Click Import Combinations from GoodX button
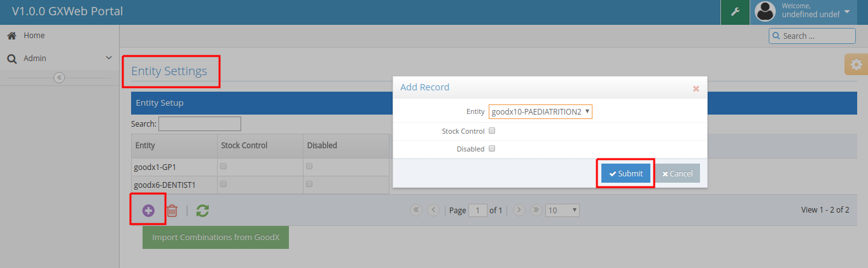The height and width of the screenshot is (268, 868). coord(215,237)
